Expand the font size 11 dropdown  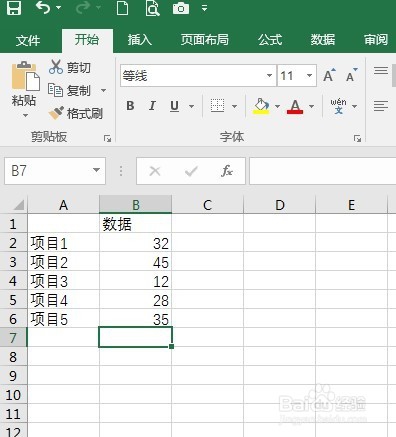click(x=309, y=76)
